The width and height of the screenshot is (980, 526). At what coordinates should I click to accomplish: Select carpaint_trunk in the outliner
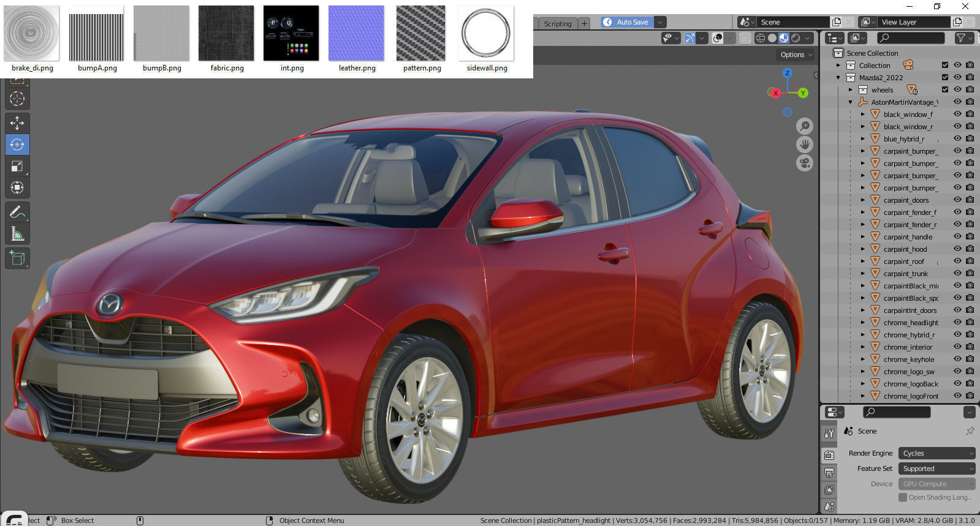click(906, 274)
